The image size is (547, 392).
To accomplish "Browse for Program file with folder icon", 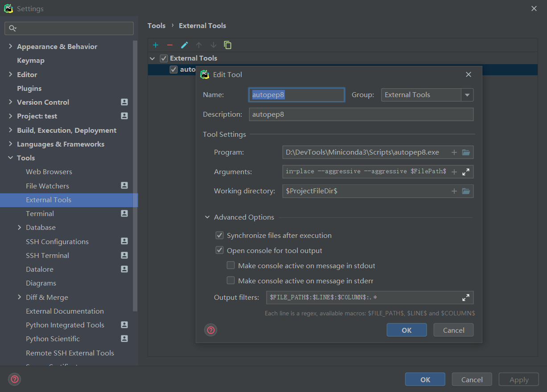I will tap(466, 152).
